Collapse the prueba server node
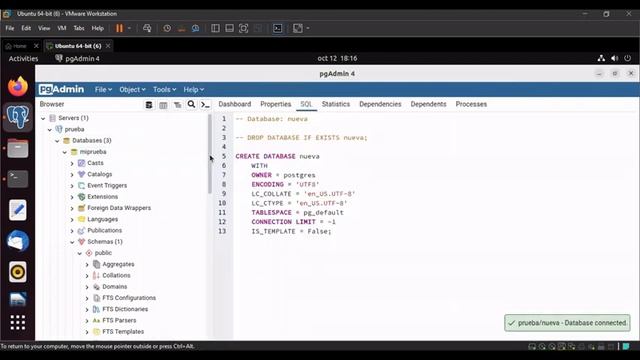 (50, 130)
